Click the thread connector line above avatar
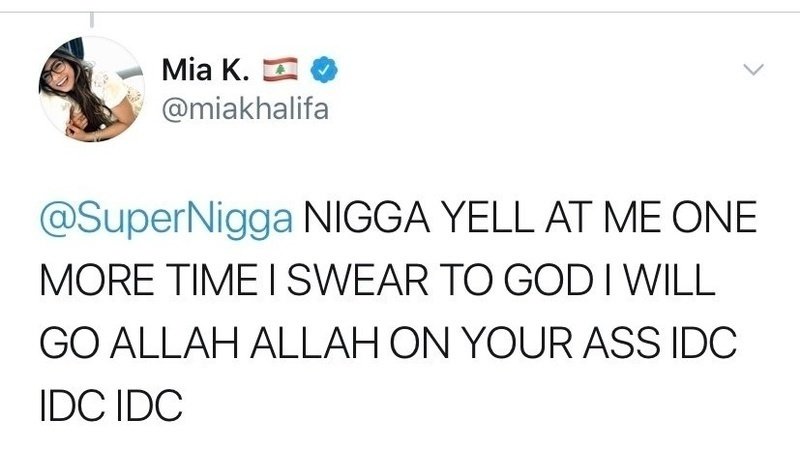800x450 pixels. coord(92,20)
